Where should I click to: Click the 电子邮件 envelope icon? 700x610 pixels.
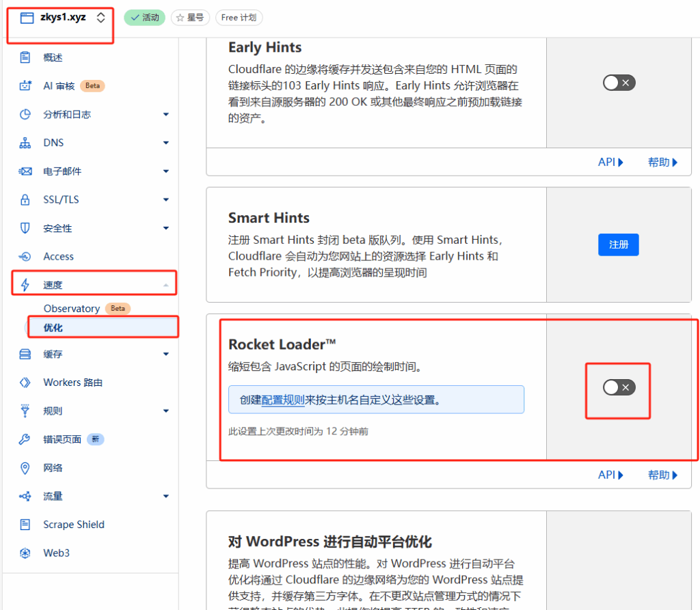click(25, 171)
